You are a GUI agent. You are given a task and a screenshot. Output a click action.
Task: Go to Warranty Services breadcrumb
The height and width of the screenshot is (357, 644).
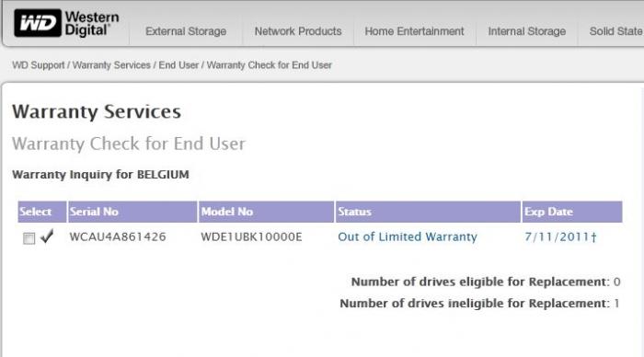[x=111, y=65]
